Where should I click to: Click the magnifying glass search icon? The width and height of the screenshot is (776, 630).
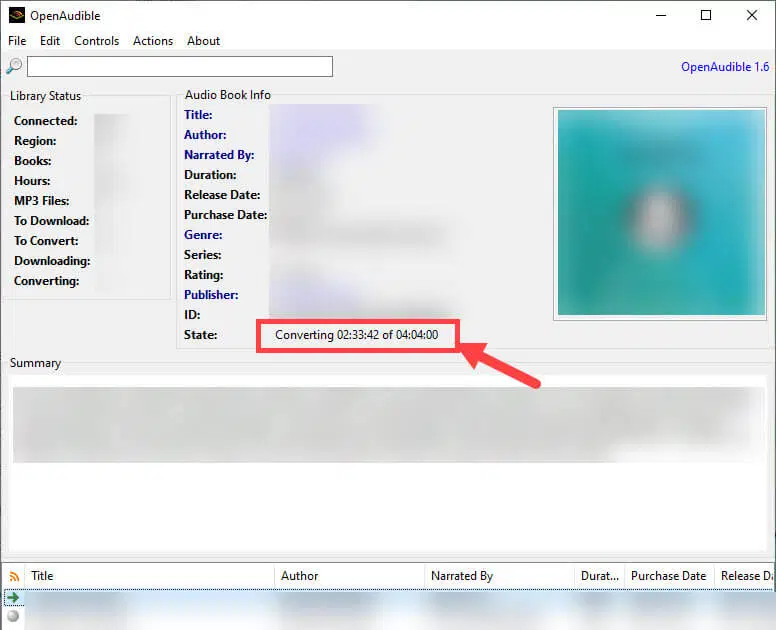tap(14, 66)
